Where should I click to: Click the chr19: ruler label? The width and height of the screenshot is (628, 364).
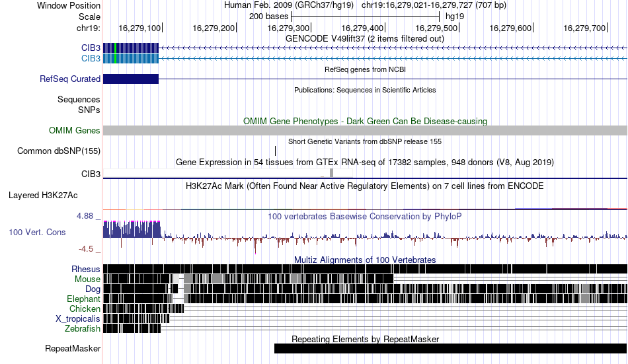(89, 28)
